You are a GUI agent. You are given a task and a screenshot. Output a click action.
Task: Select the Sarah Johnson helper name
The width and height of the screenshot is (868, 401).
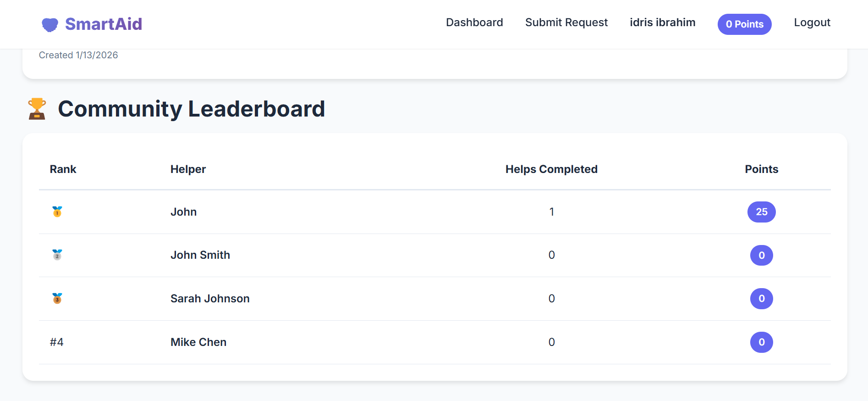coord(210,299)
